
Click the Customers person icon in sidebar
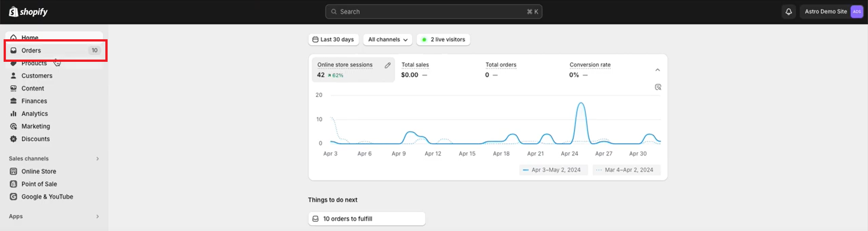pyautogui.click(x=14, y=76)
